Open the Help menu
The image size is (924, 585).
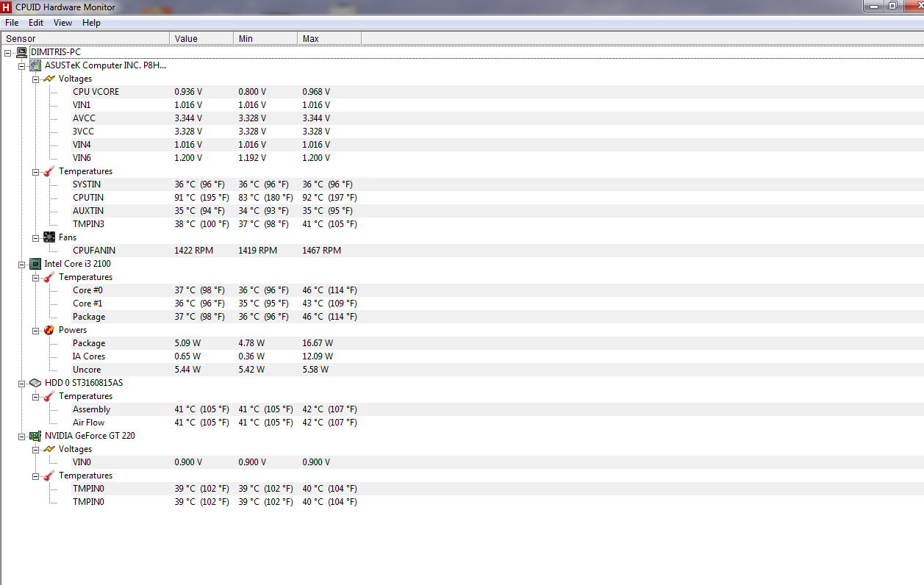click(x=91, y=23)
